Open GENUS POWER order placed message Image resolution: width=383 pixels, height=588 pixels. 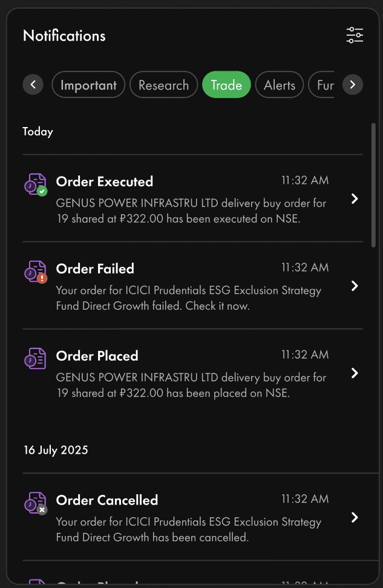click(x=191, y=385)
